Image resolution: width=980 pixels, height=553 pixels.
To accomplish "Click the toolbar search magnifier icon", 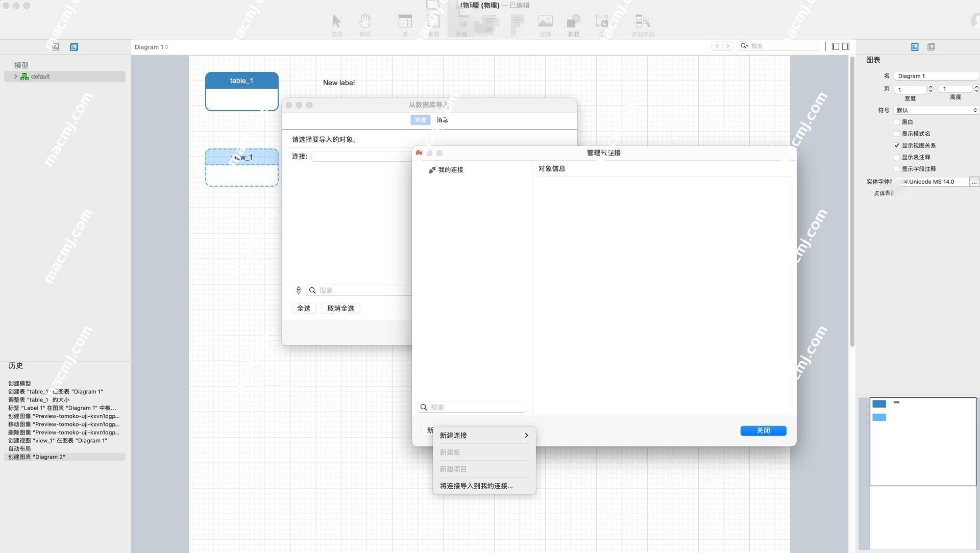I will pos(744,46).
